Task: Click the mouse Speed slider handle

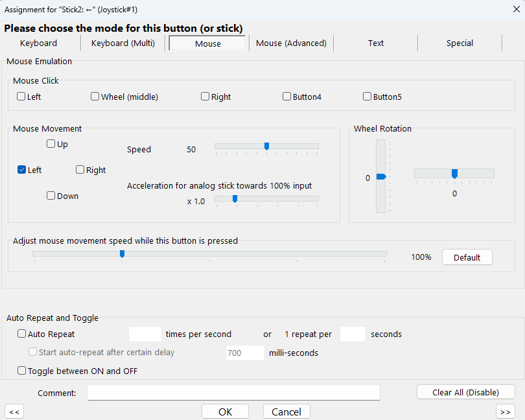Action: [266, 146]
